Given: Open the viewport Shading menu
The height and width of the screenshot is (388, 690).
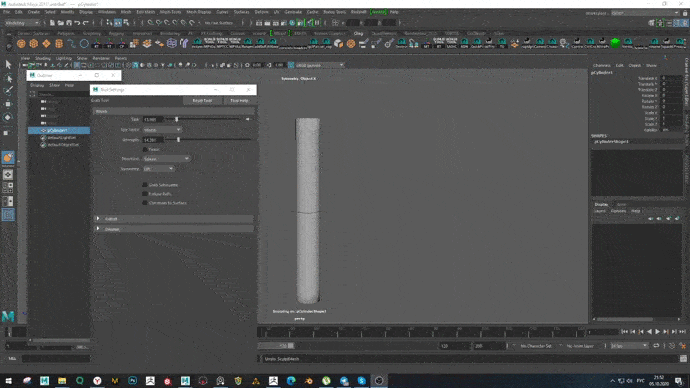Looking at the screenshot, I should pyautogui.click(x=43, y=58).
